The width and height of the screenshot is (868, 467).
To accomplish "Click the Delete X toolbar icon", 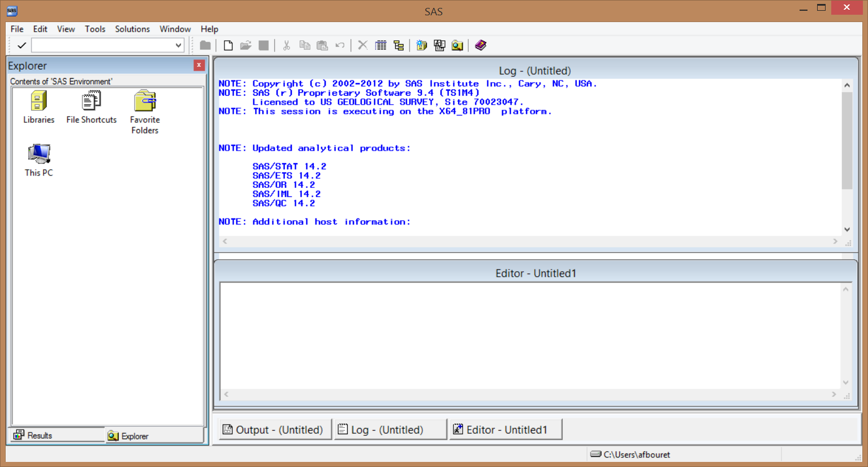I will [x=363, y=45].
